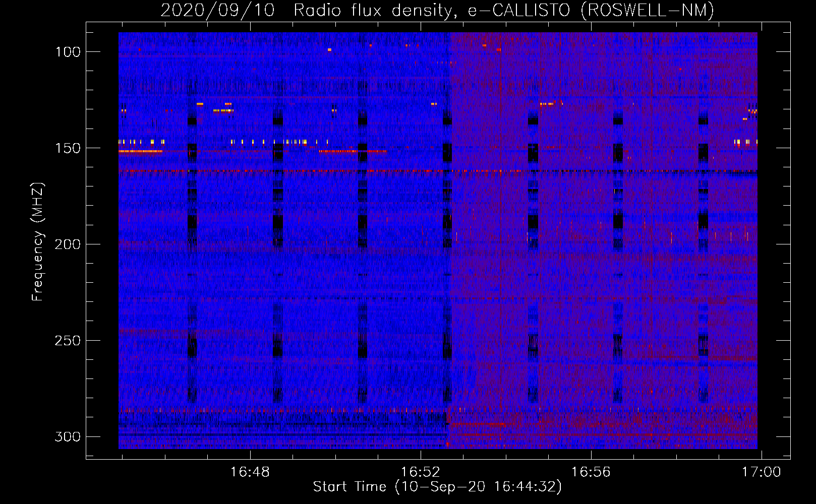Click the '300' frequency tick label

point(68,436)
